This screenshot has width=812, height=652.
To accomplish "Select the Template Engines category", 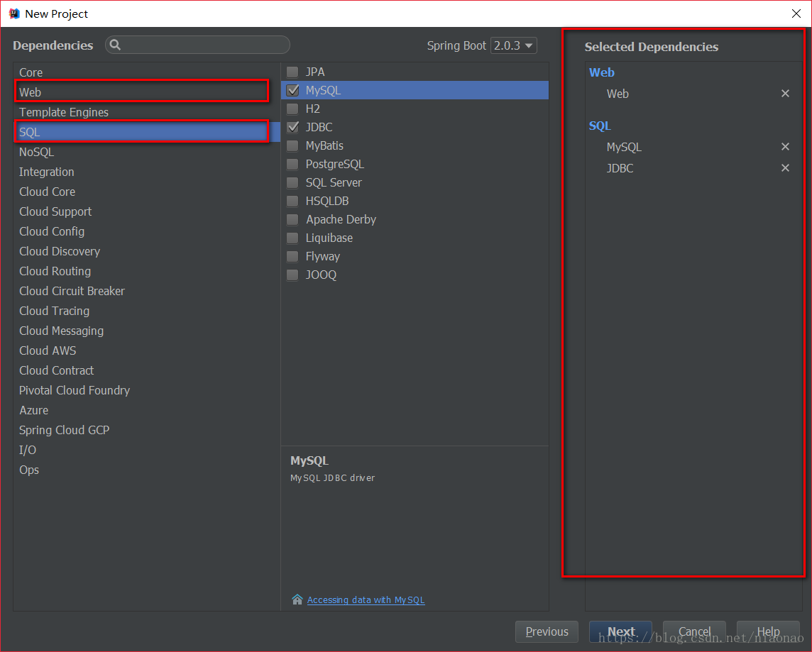I will point(146,112).
